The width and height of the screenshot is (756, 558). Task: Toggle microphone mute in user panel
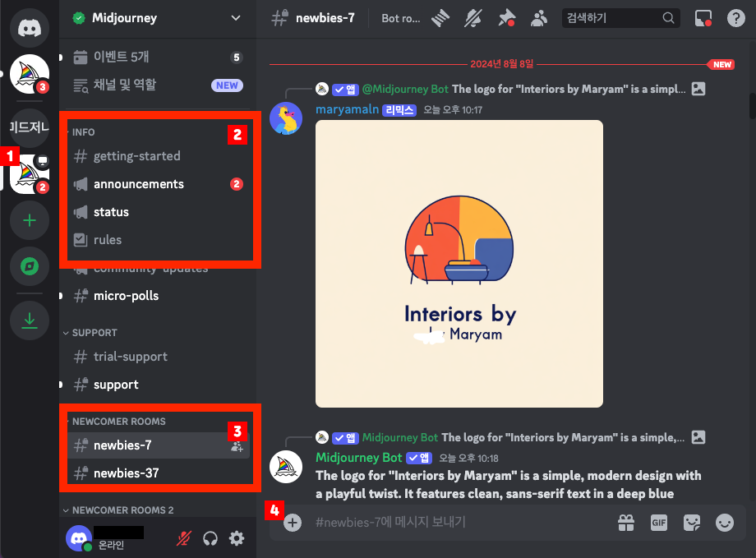coord(184,538)
